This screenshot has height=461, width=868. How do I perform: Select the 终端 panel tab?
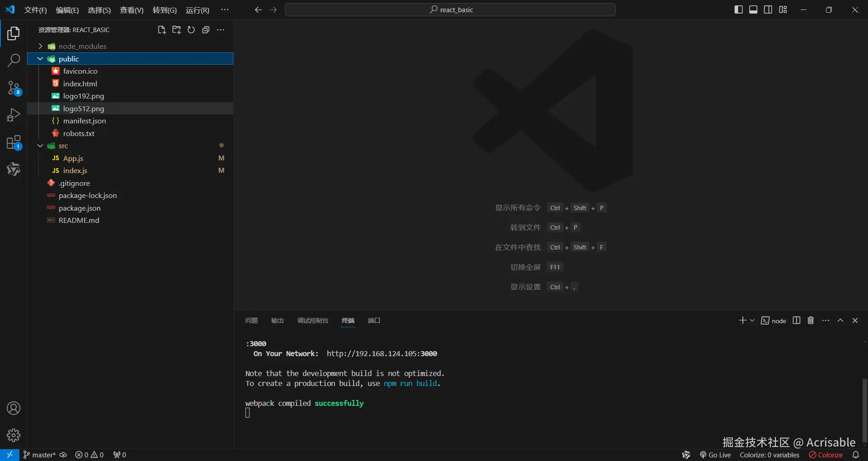click(348, 320)
